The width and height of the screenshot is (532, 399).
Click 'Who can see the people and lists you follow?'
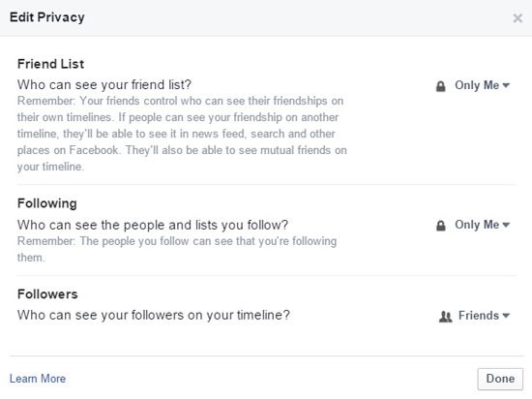click(x=153, y=225)
